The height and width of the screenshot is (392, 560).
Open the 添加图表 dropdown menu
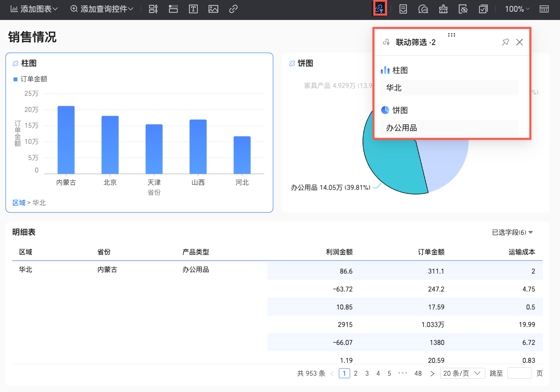tap(34, 9)
